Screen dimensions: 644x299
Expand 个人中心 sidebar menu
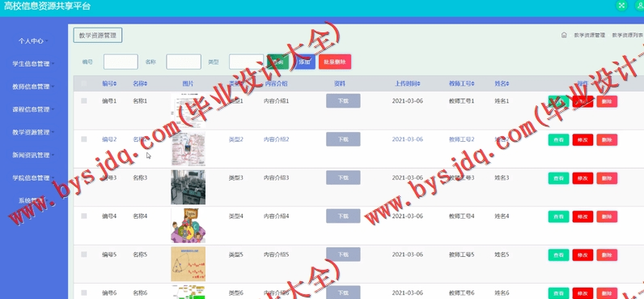pos(33,41)
